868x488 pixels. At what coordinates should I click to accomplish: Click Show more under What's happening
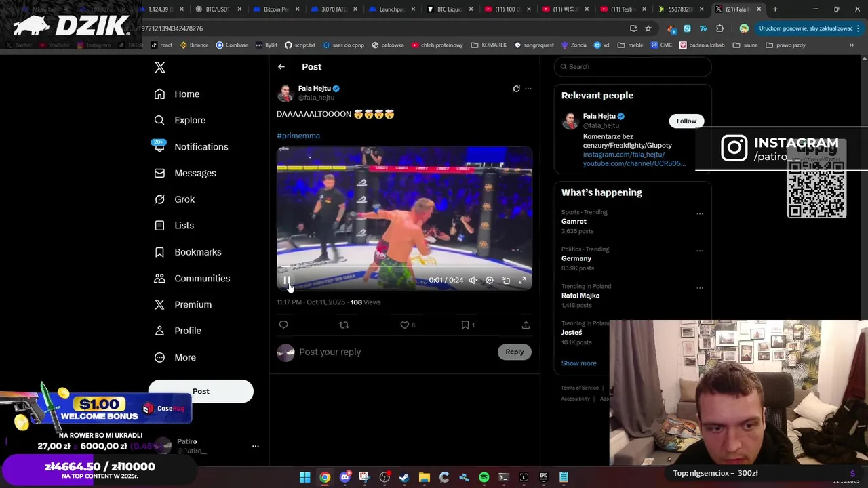click(x=579, y=363)
